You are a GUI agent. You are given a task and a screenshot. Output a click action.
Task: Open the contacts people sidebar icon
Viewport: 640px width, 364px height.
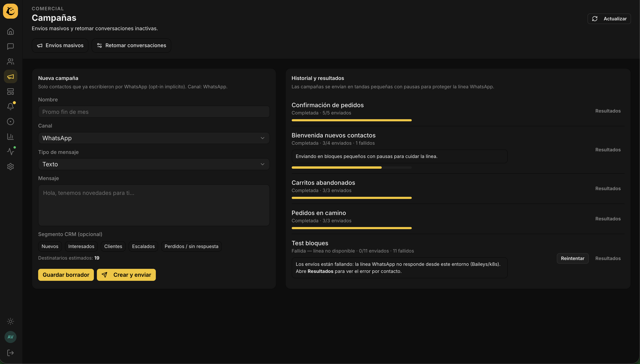point(11,62)
